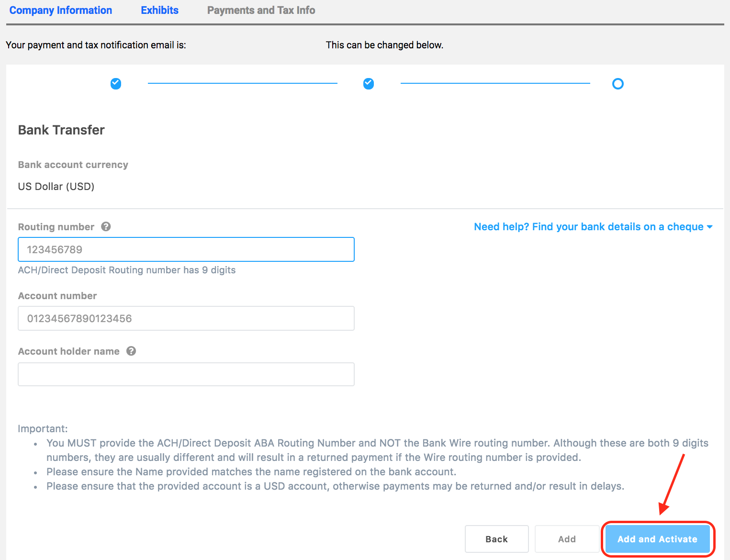Open the Exhibits tab
The image size is (730, 560).
[x=159, y=11]
